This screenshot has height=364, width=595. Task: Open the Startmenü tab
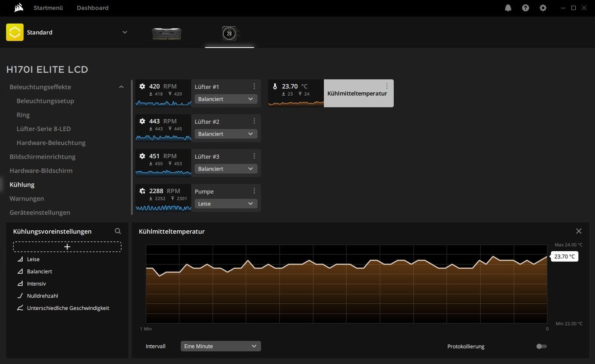pos(48,8)
